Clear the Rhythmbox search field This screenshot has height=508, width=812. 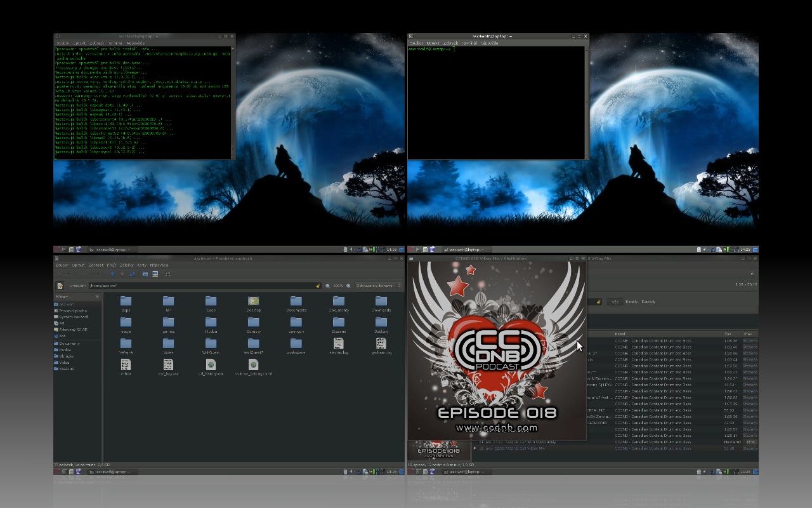coord(598,302)
